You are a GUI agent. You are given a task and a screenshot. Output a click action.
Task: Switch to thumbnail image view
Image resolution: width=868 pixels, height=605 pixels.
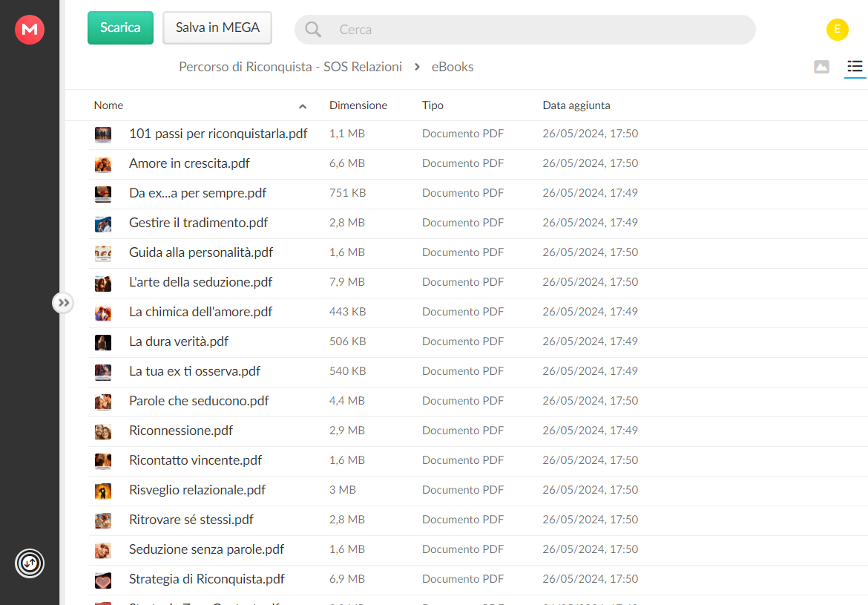tap(821, 67)
